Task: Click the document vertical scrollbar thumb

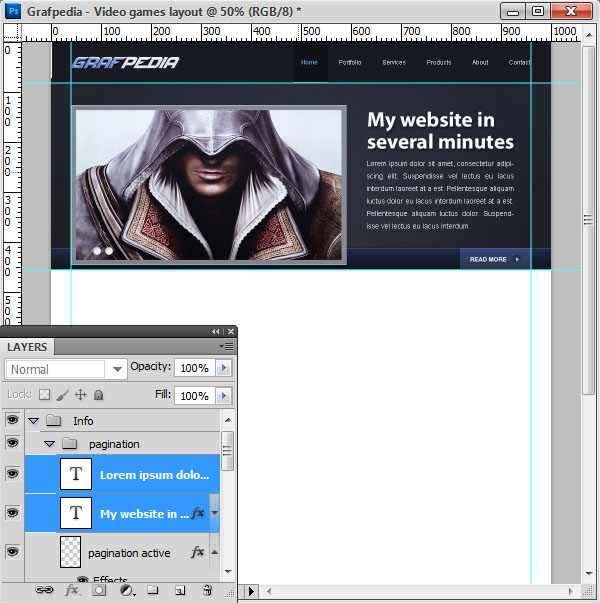Action: click(x=588, y=220)
